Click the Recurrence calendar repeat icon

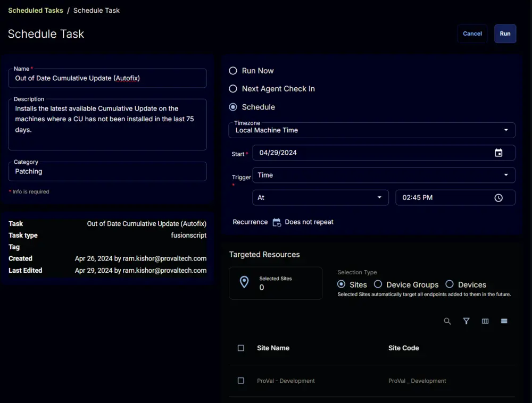pyautogui.click(x=277, y=222)
